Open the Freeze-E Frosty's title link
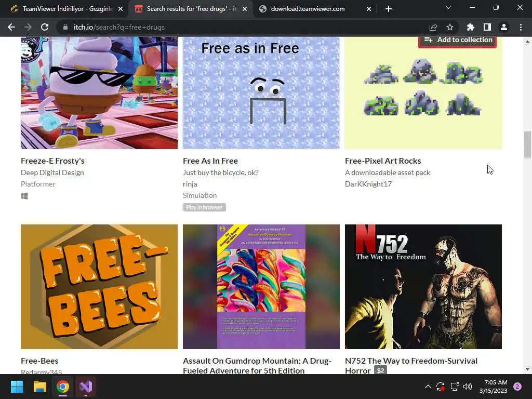The width and height of the screenshot is (532, 399). 52,161
